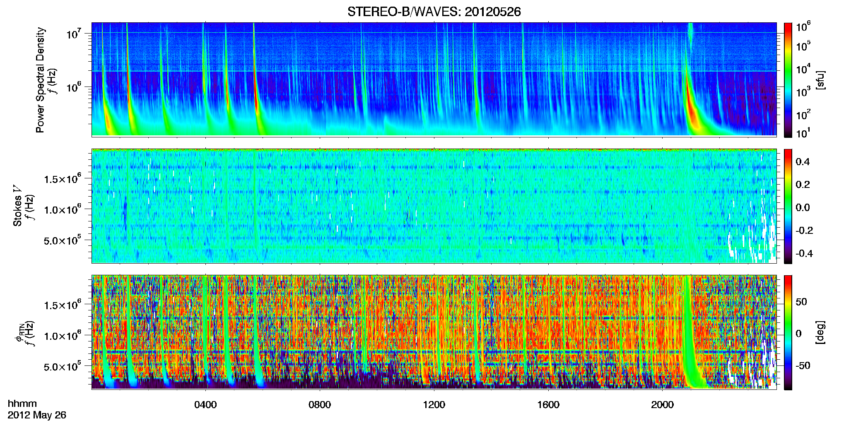Click the Power Spectral Density axis label
The width and height of the screenshot is (868, 447).
[x=40, y=80]
